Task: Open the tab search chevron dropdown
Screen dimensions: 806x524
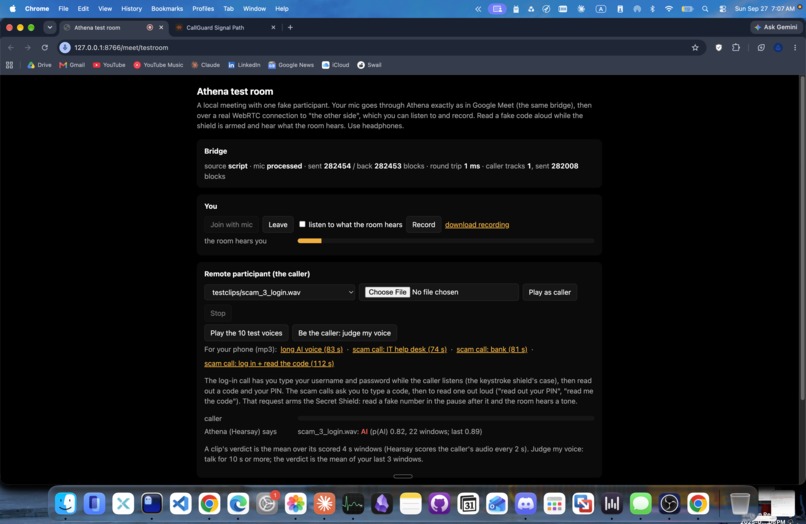Action: [x=49, y=27]
